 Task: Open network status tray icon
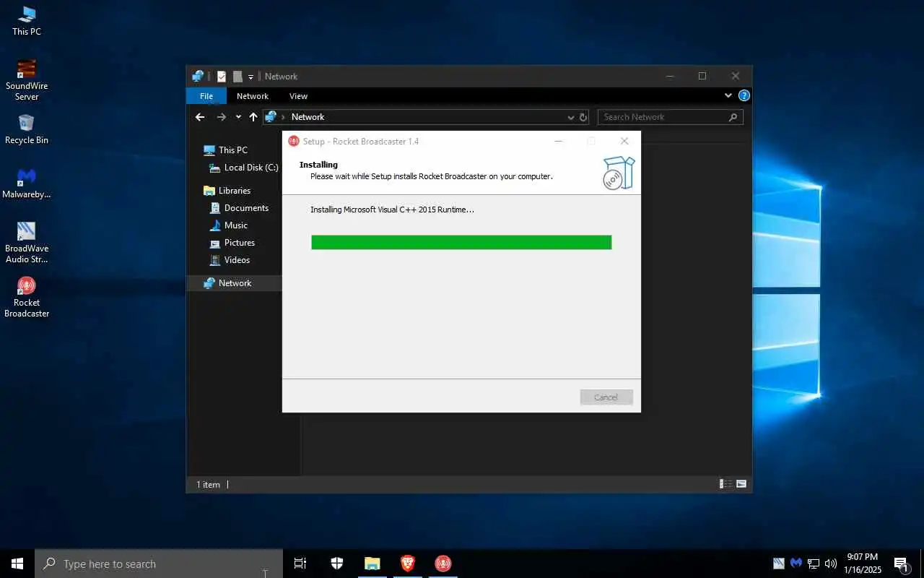[814, 564]
